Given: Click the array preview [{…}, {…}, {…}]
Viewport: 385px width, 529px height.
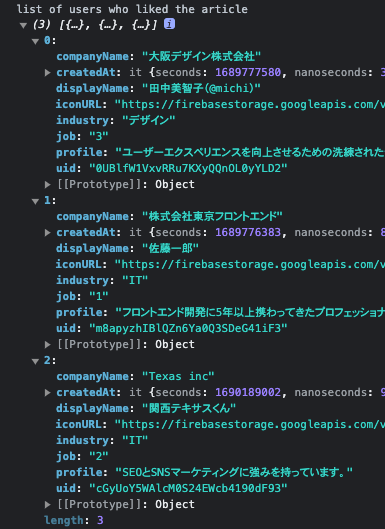Looking at the screenshot, I should pos(108,25).
